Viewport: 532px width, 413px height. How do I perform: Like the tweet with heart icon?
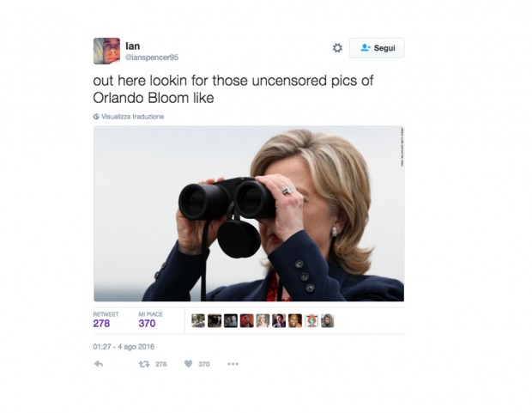click(x=188, y=364)
